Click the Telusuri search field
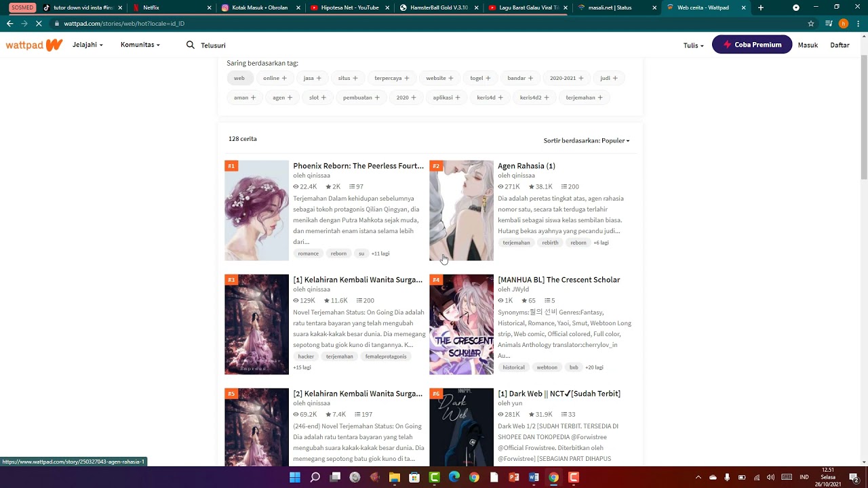 point(213,45)
